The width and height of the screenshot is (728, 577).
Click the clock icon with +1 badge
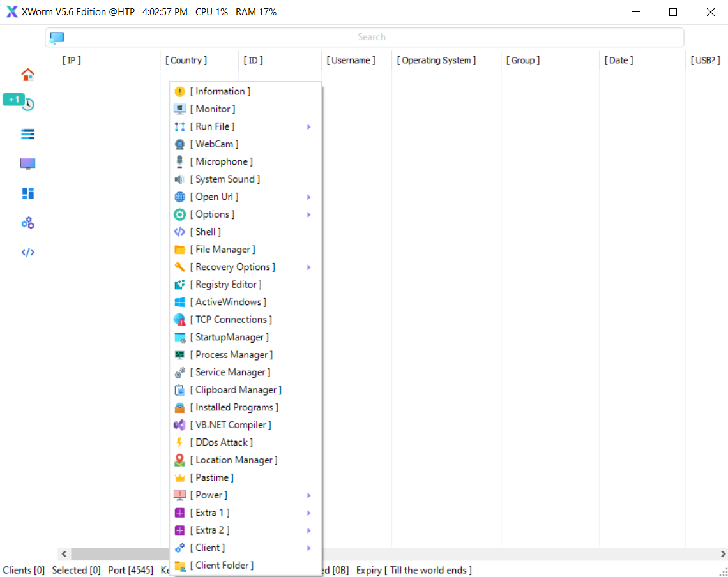27,105
